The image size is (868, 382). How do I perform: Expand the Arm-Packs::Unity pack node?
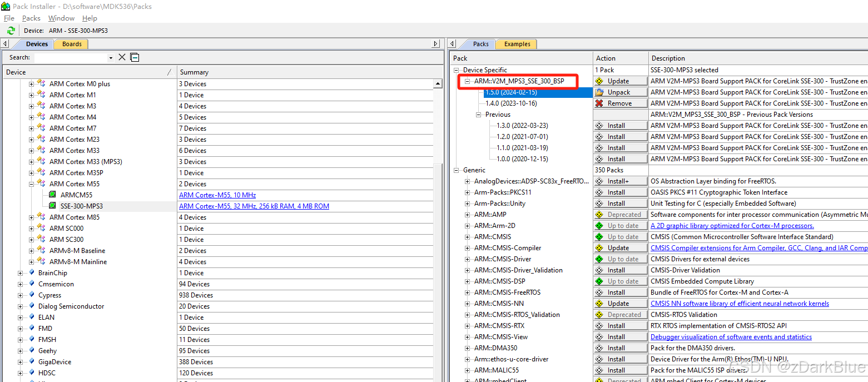click(468, 204)
